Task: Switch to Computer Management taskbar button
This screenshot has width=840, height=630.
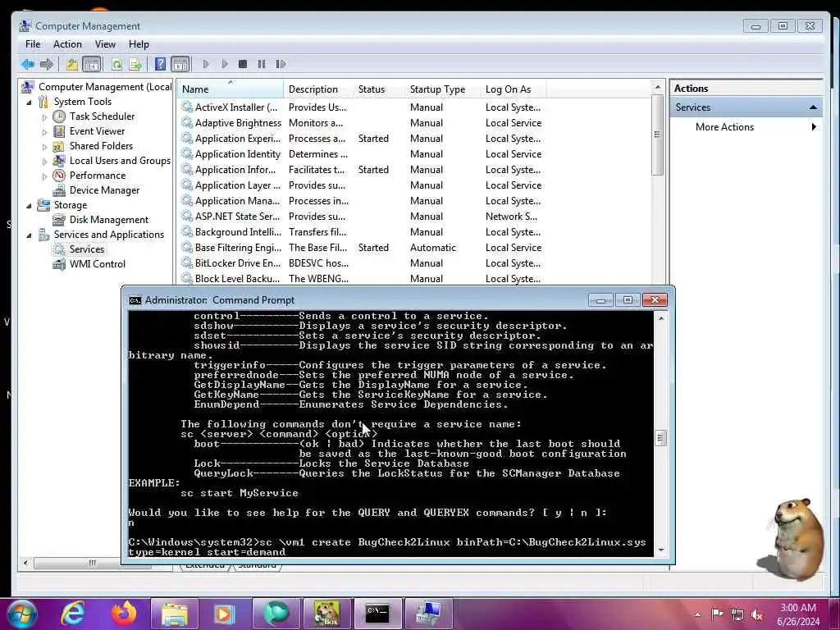Action: [428, 614]
